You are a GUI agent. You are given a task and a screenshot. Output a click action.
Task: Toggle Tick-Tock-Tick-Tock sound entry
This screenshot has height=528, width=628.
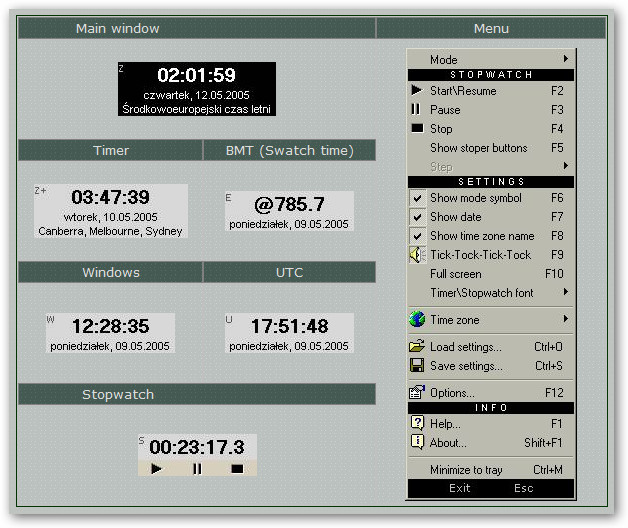[x=491, y=255]
